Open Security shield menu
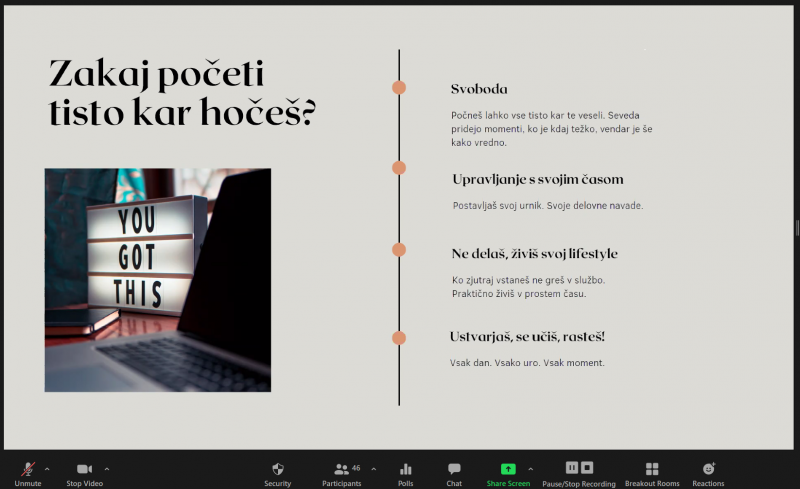The height and width of the screenshot is (489, 800). [278, 474]
